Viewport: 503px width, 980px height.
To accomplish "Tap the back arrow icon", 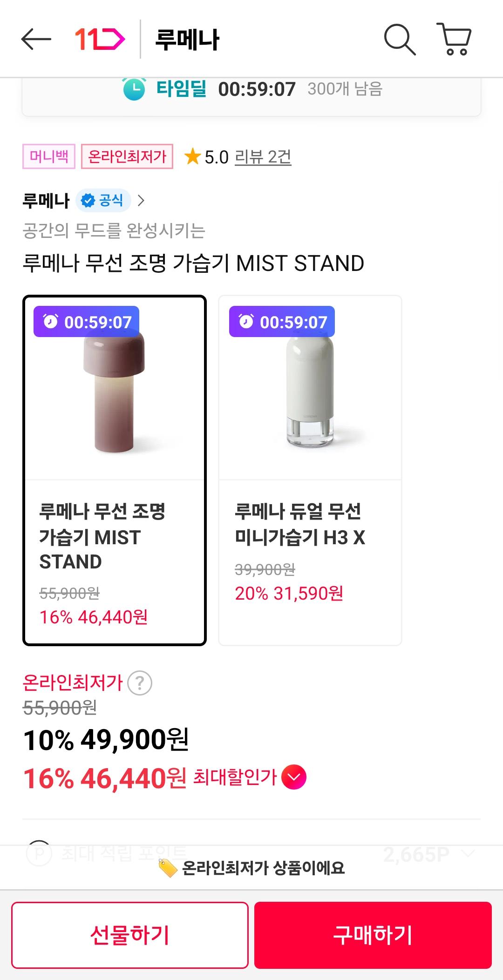I will click(36, 39).
